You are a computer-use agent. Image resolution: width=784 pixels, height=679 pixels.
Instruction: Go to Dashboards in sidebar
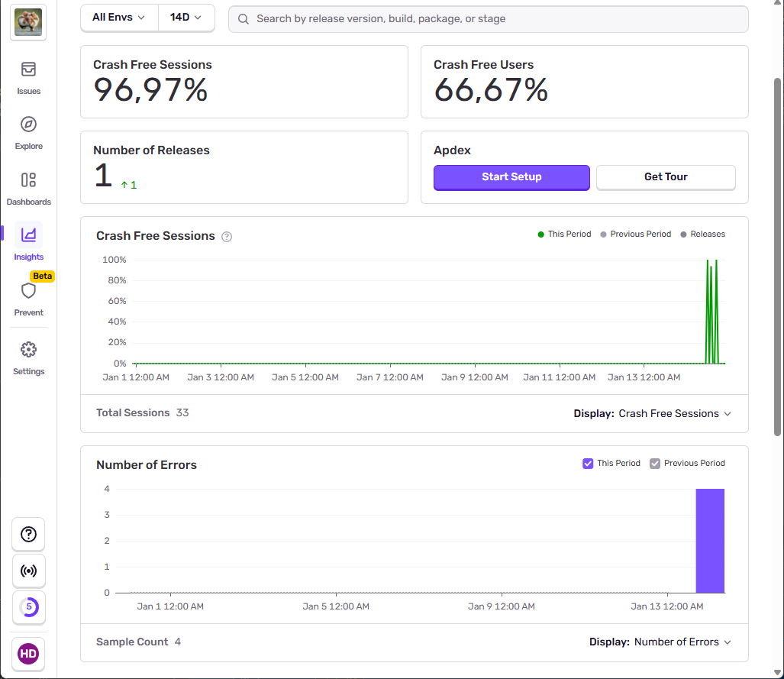pos(28,181)
